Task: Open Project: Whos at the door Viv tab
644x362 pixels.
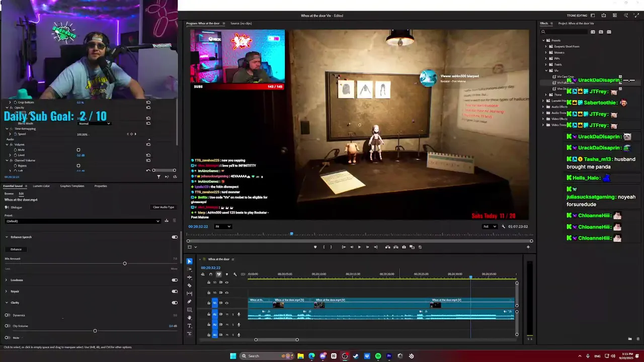Action: (576, 23)
